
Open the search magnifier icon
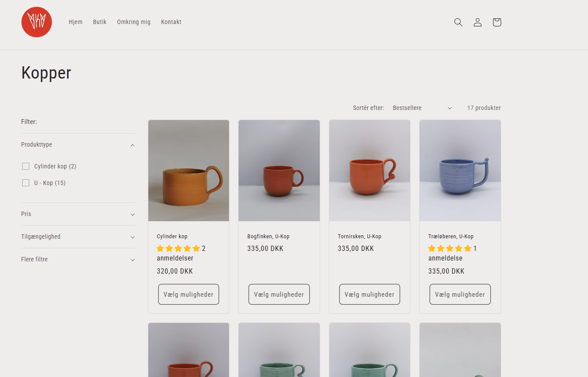point(458,22)
